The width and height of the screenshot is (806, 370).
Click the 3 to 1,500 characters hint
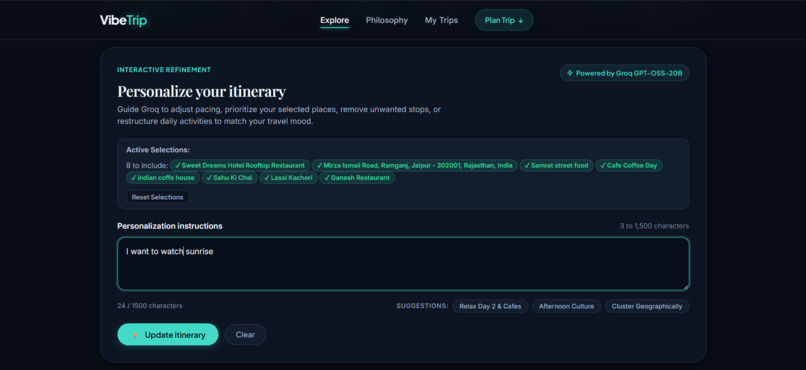click(654, 226)
